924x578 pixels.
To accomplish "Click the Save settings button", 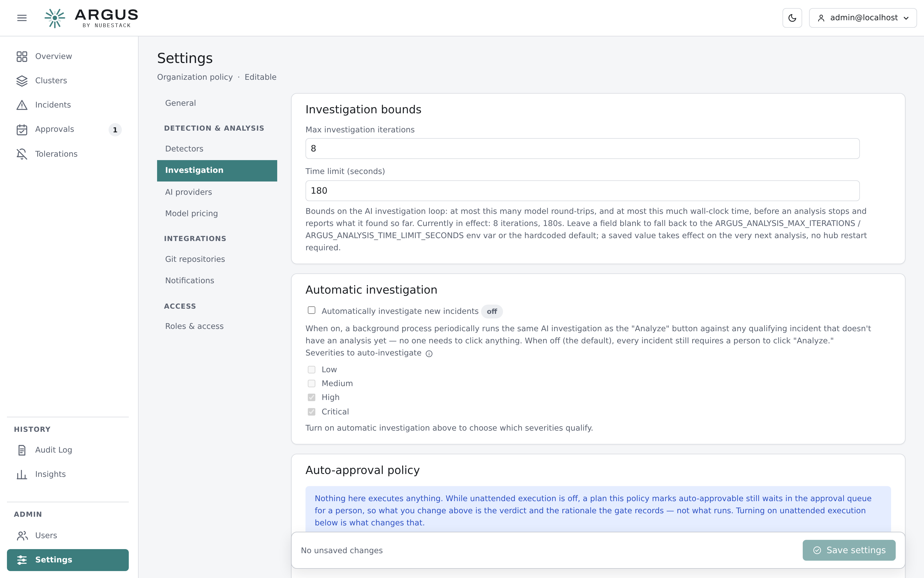I will (849, 550).
